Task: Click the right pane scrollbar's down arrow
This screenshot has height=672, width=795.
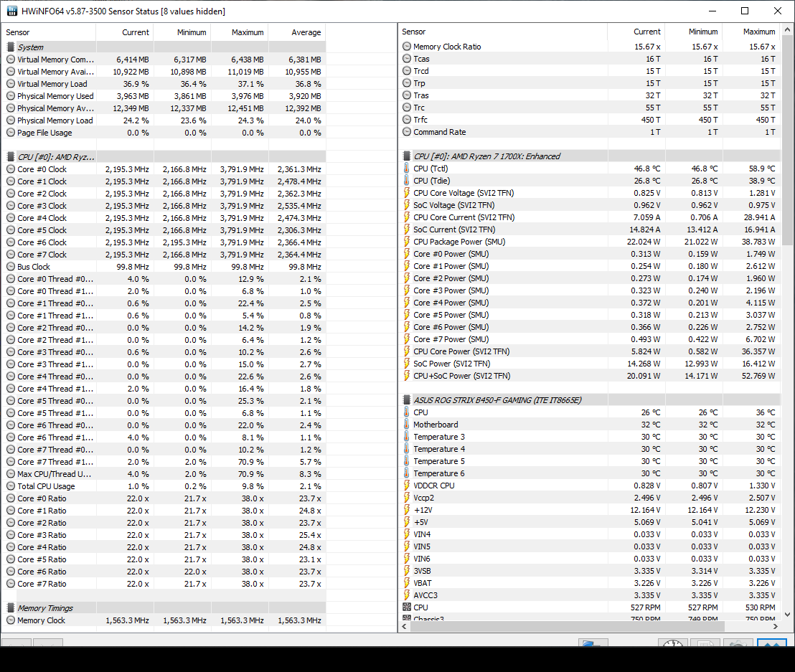Action: pos(787,614)
